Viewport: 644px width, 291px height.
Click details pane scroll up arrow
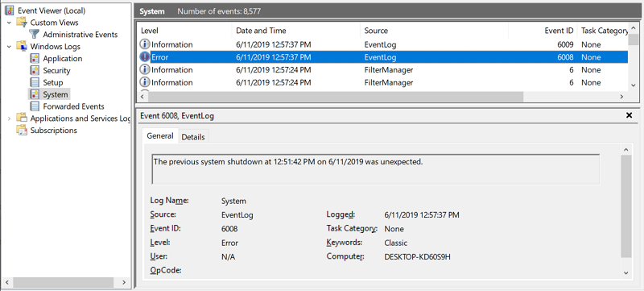point(626,150)
